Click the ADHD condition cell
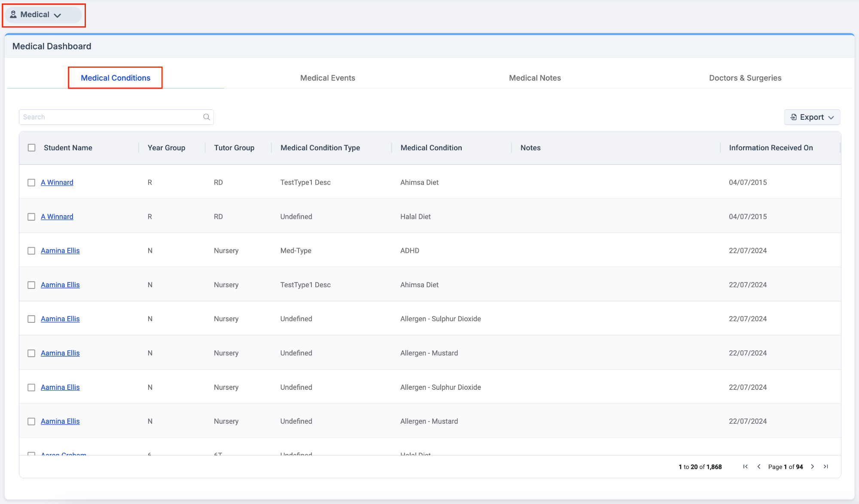The height and width of the screenshot is (504, 859). pos(410,251)
